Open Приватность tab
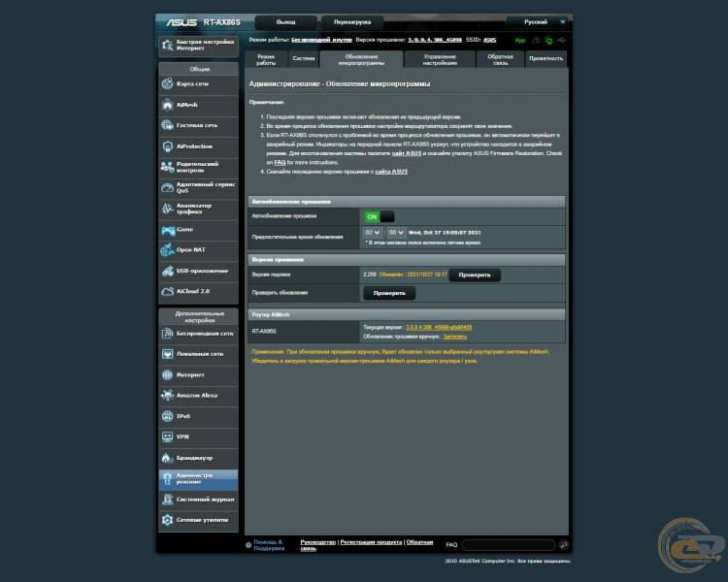 546,59
